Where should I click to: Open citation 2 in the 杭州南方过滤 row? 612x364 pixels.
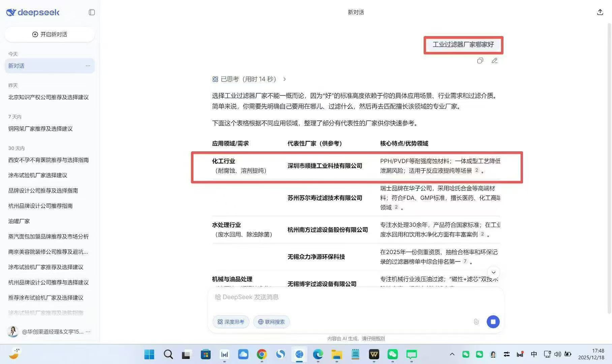coord(483,234)
